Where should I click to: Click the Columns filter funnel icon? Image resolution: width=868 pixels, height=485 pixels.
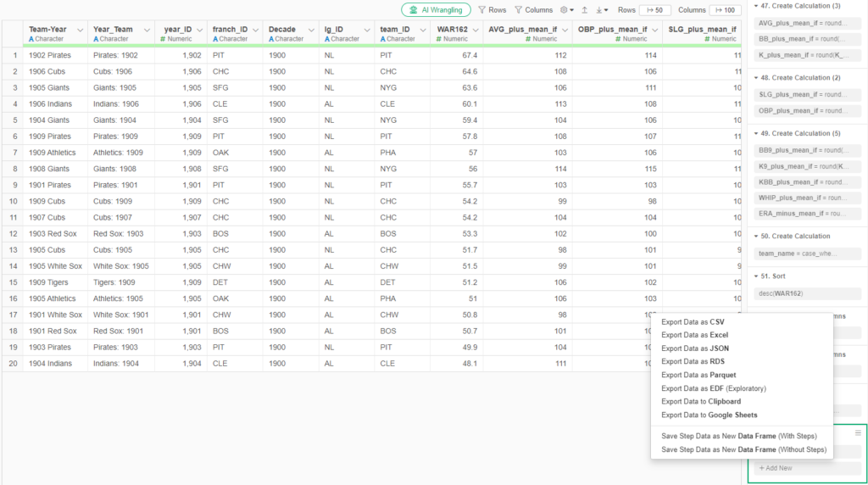pyautogui.click(x=518, y=10)
